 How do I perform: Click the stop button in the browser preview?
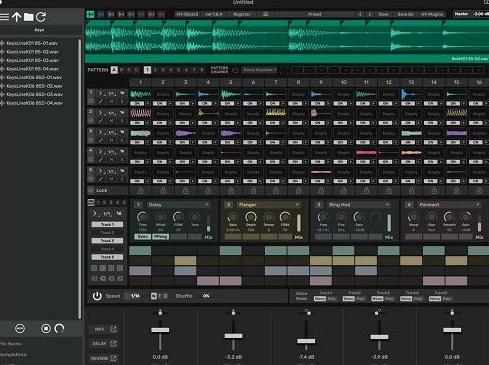pyautogui.click(x=46, y=329)
